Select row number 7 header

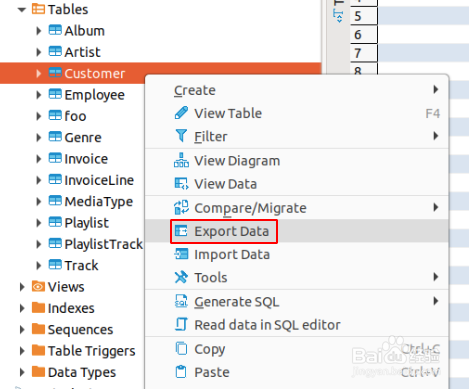[364, 53]
